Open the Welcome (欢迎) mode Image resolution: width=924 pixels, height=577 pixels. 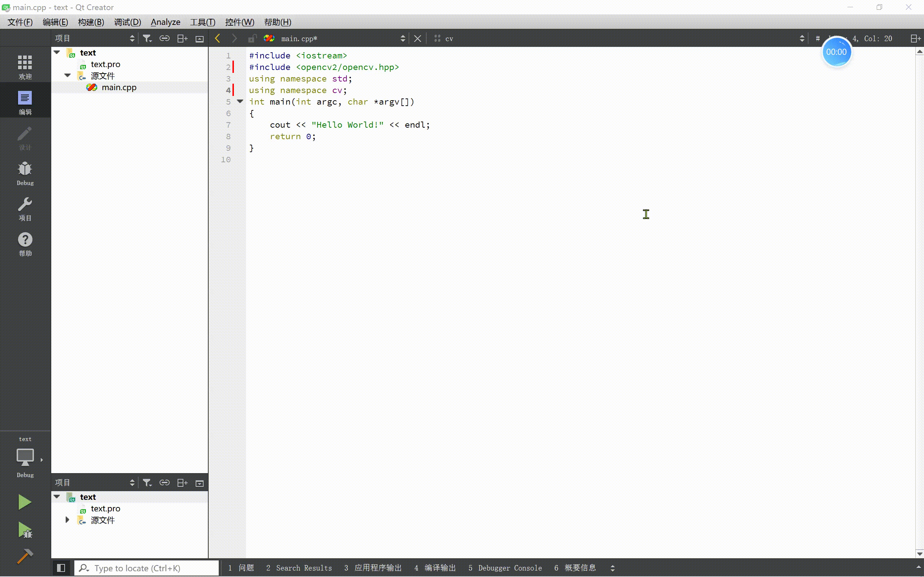pyautogui.click(x=25, y=67)
